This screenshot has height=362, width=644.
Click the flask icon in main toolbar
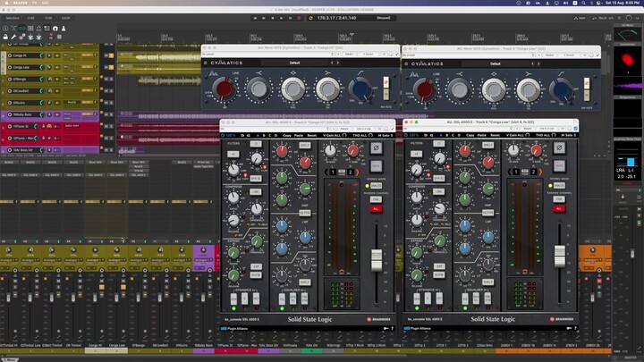(x=64, y=29)
